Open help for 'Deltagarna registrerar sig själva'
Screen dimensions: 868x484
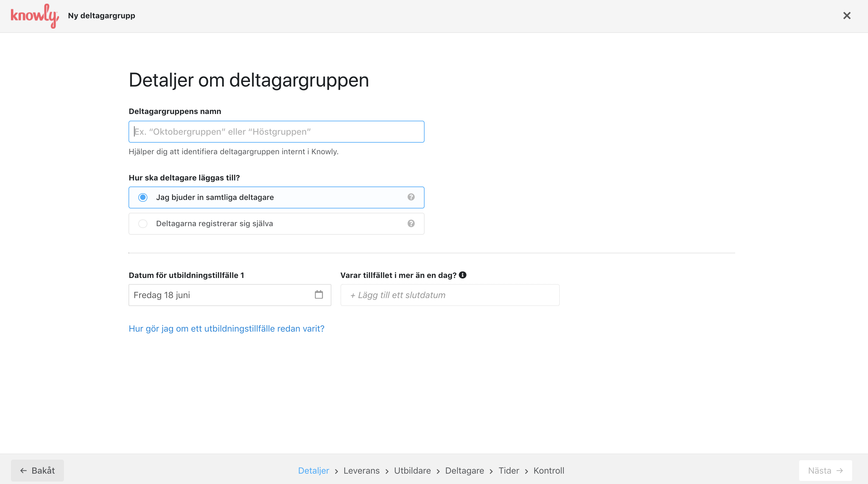click(x=411, y=223)
